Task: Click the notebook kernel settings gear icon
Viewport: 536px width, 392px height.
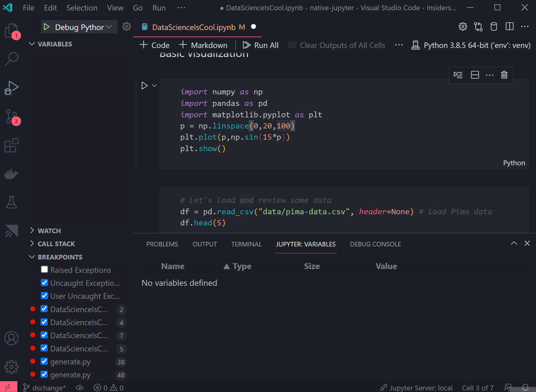Action: point(463,27)
